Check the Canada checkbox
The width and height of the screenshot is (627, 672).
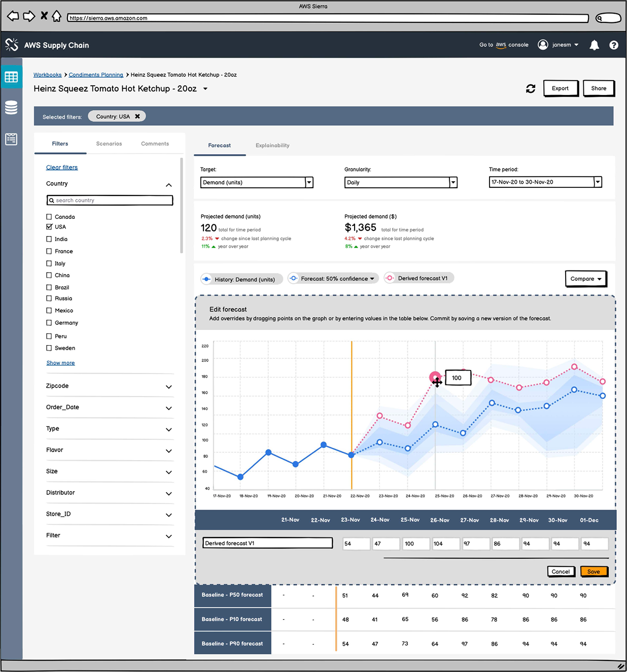pyautogui.click(x=49, y=217)
